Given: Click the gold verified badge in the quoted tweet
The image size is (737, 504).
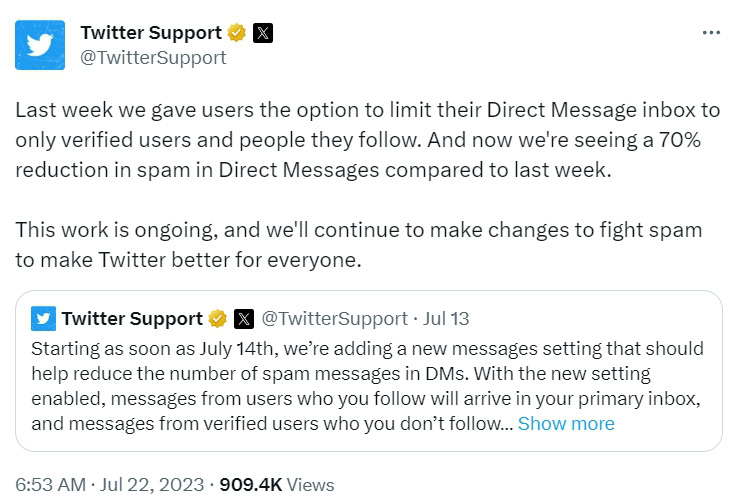Looking at the screenshot, I should [218, 319].
